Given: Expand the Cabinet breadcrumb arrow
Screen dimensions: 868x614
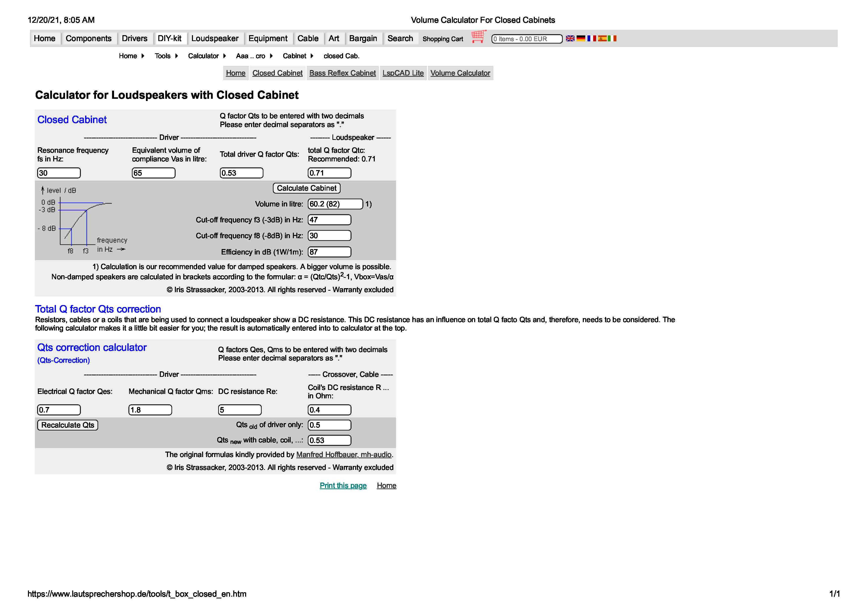Looking at the screenshot, I should click(x=312, y=56).
